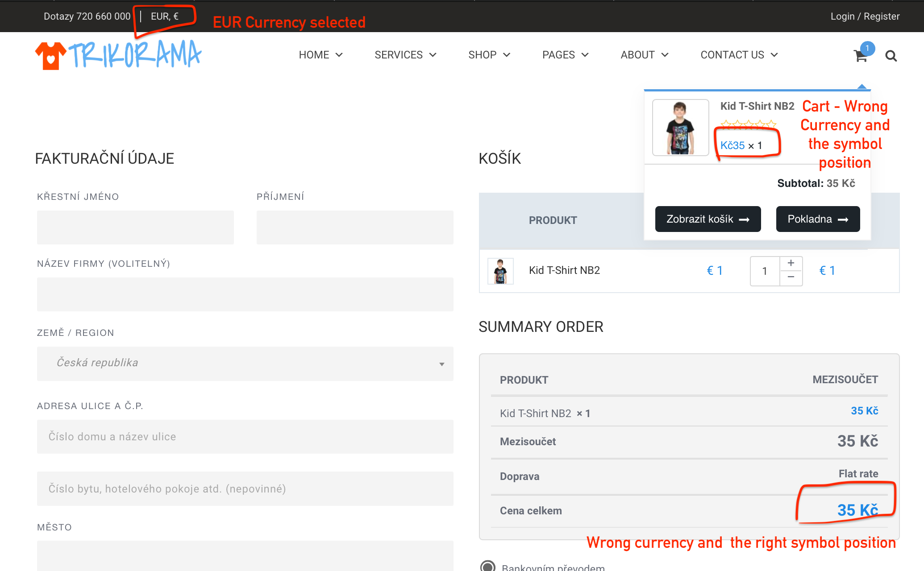924x571 pixels.
Task: Expand the SHOP menu
Action: (x=489, y=55)
